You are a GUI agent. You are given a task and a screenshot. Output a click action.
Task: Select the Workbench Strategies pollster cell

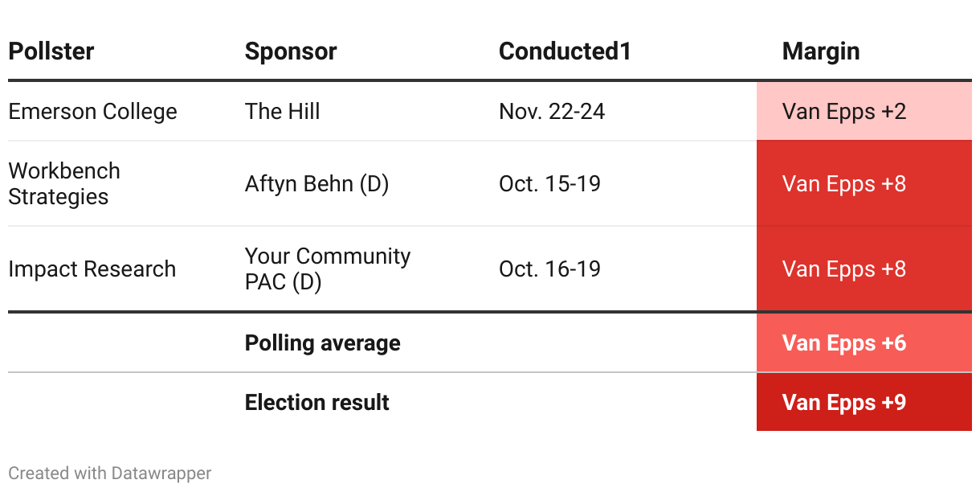tap(64, 183)
